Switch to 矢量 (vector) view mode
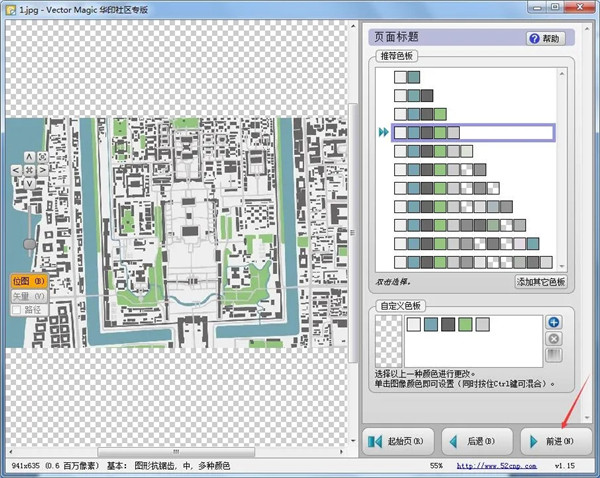Screen dimensions: 600x478 coord(28,296)
